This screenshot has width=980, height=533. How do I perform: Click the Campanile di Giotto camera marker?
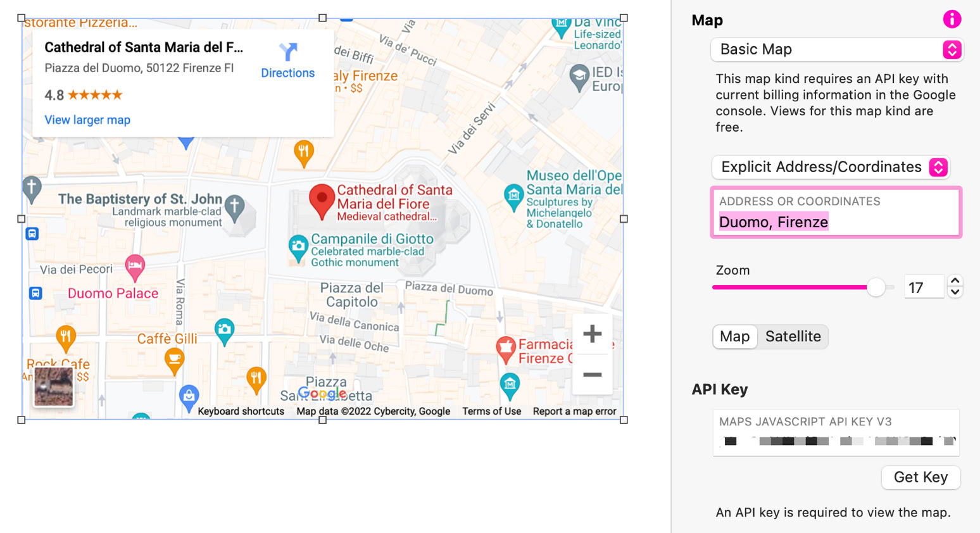tap(298, 248)
